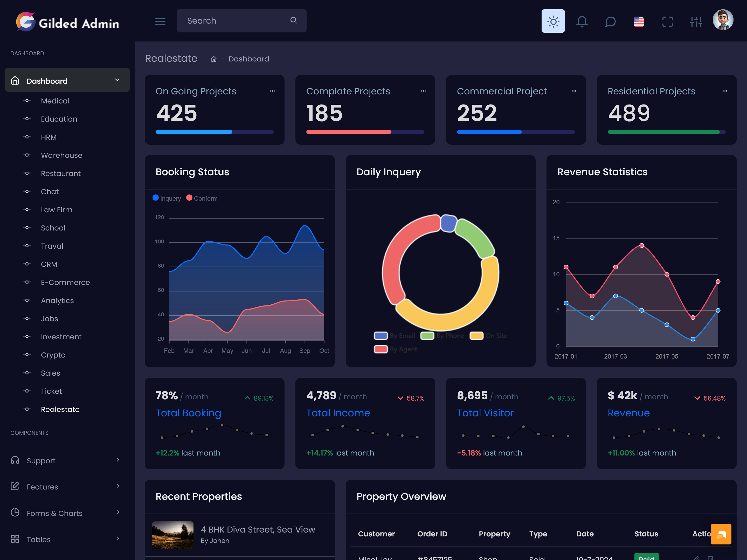
Task: Click the Total Booking link
Action: click(x=189, y=413)
